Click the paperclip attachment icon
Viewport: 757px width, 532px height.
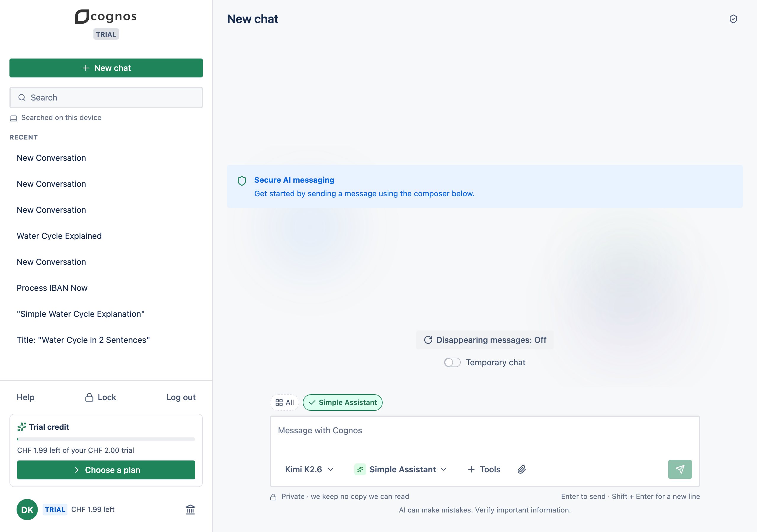coord(522,469)
